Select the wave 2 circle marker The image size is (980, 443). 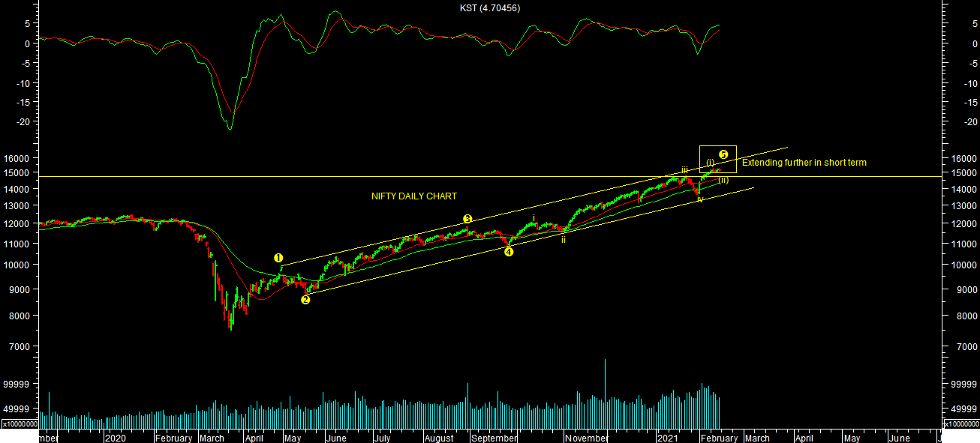[305, 300]
